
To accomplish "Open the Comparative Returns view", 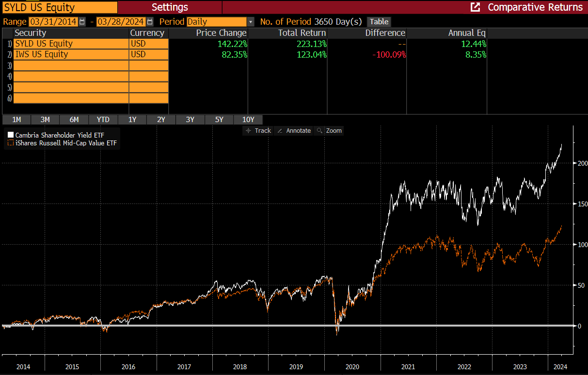I will pyautogui.click(x=535, y=7).
